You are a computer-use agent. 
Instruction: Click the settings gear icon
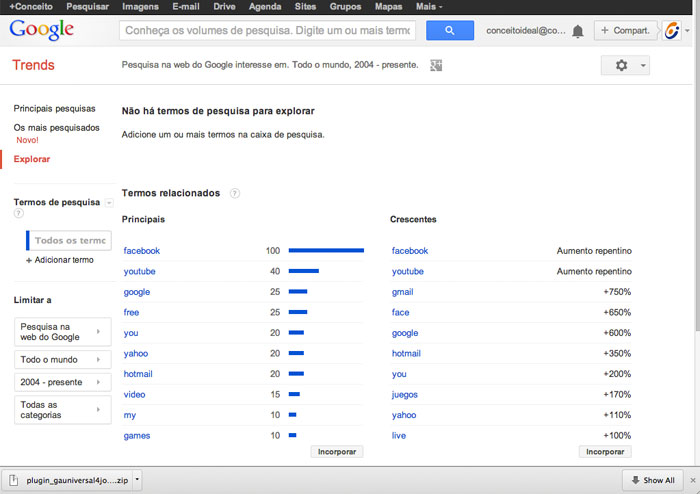point(621,65)
